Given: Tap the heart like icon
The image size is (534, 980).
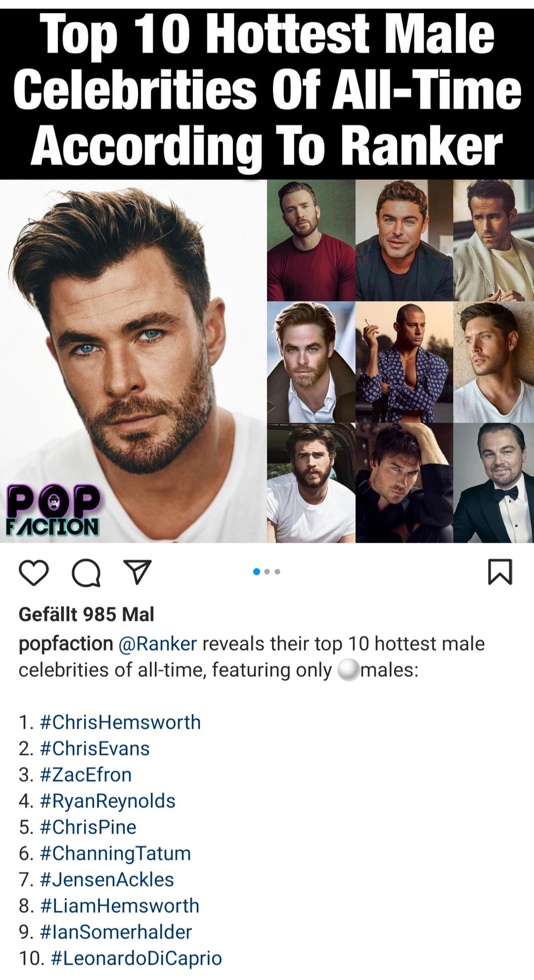Looking at the screenshot, I should (34, 573).
